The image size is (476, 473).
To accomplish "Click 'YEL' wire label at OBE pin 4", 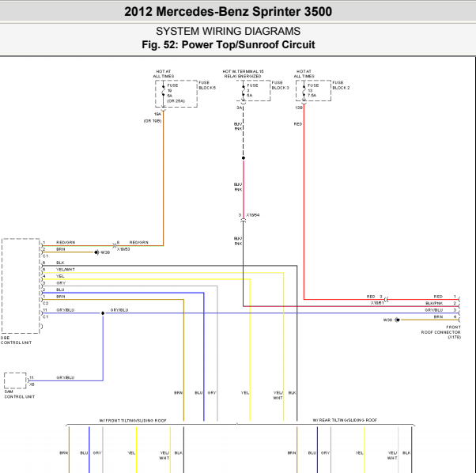I will click(x=60, y=276).
